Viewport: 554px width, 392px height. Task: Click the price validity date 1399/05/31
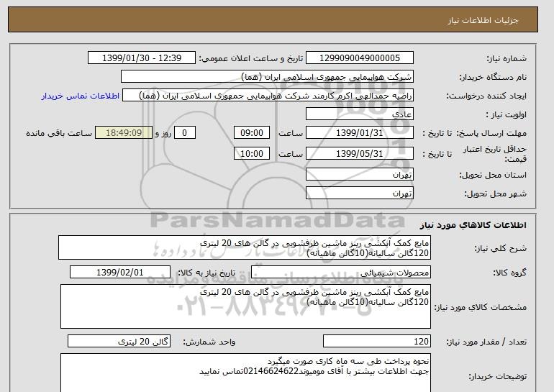359,154
